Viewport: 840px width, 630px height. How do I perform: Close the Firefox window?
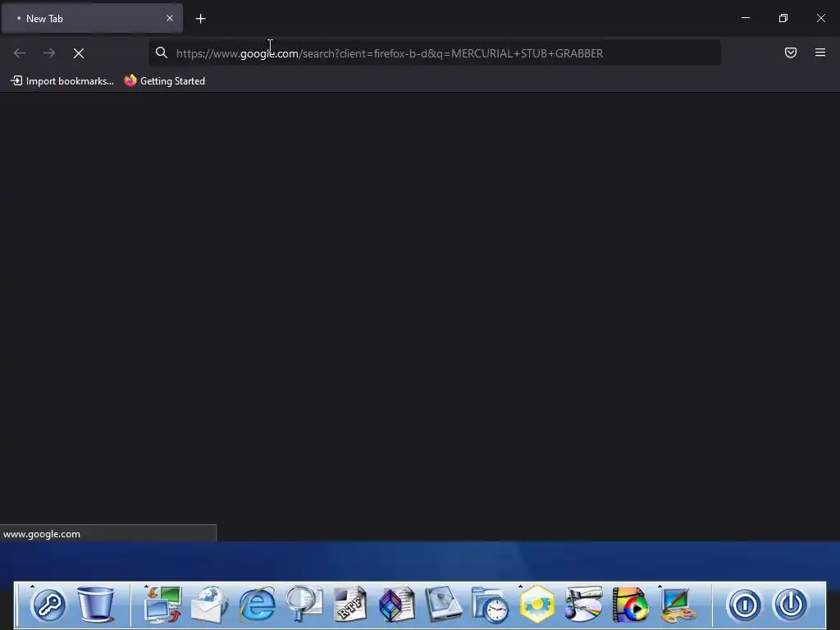tap(820, 18)
